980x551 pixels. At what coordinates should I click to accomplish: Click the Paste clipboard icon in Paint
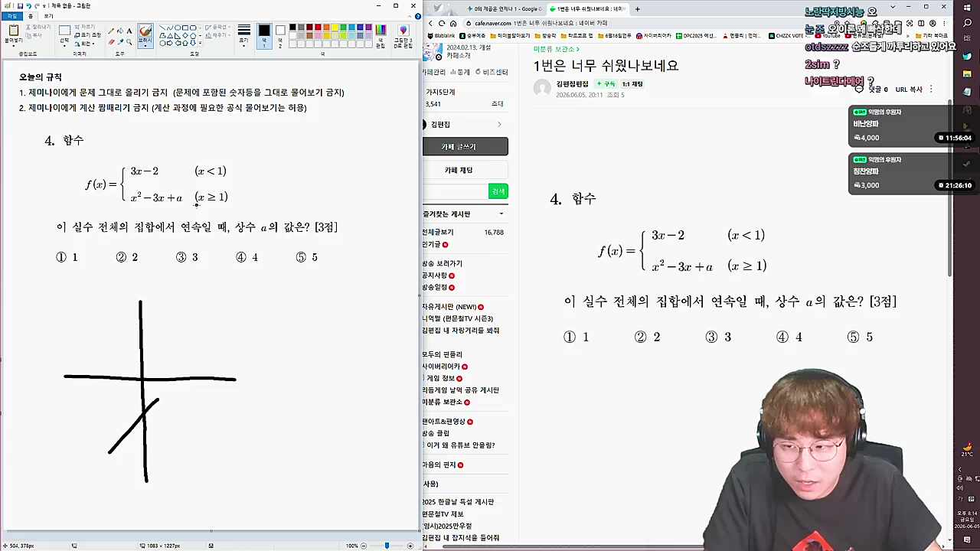[x=14, y=30]
